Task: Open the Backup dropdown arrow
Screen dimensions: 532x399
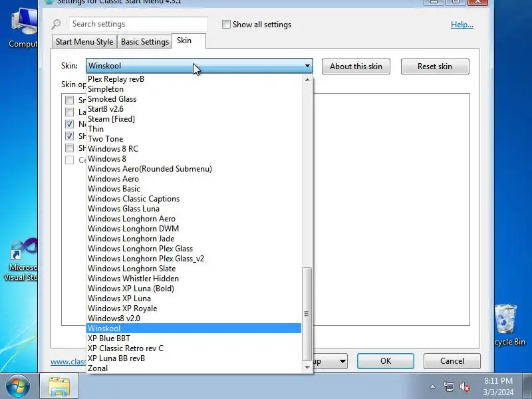Action: [x=342, y=361]
